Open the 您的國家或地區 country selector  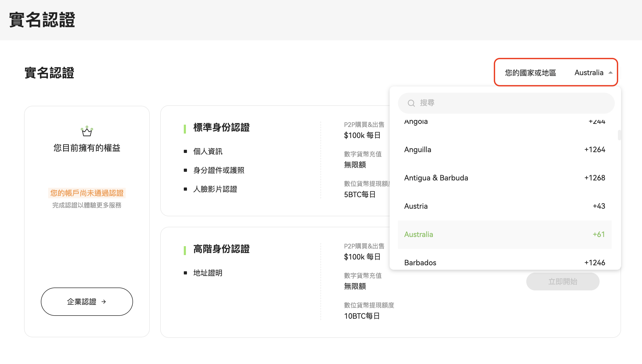556,72
